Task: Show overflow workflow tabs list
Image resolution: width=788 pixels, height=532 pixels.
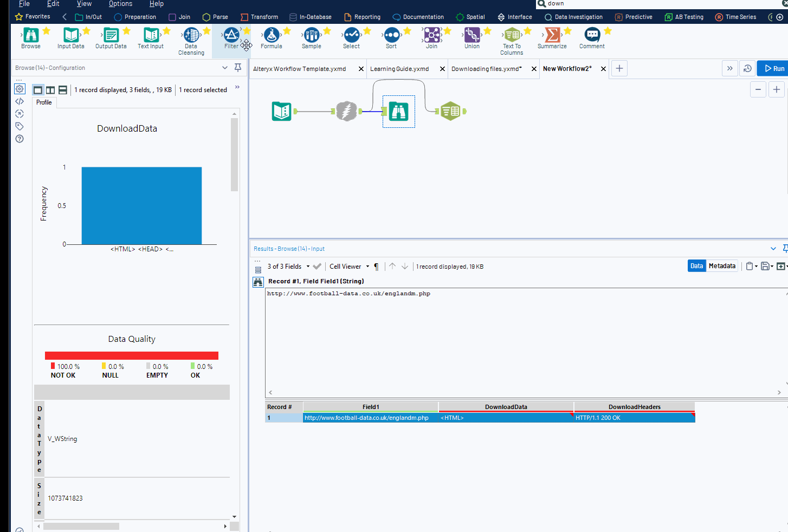Action: coord(730,68)
